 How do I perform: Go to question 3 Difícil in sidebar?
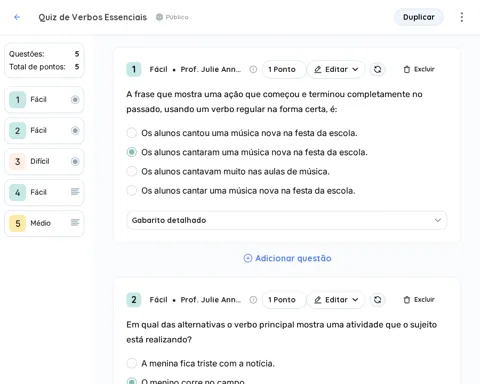(x=44, y=161)
